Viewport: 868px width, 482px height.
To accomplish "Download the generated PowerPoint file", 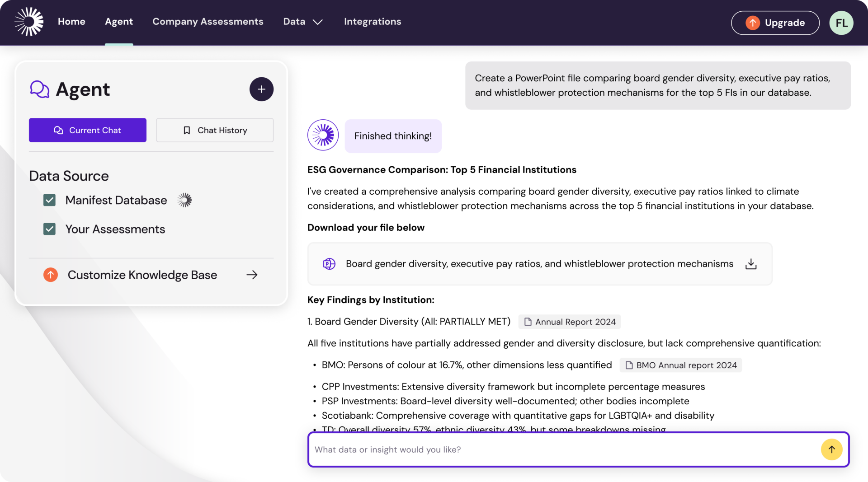I will pos(750,264).
